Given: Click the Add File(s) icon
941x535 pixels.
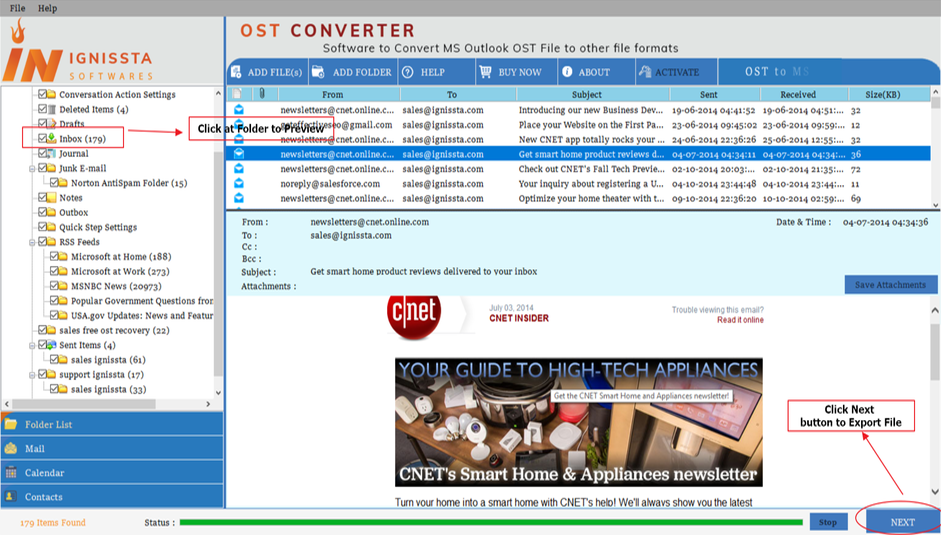Looking at the screenshot, I should coord(236,72).
